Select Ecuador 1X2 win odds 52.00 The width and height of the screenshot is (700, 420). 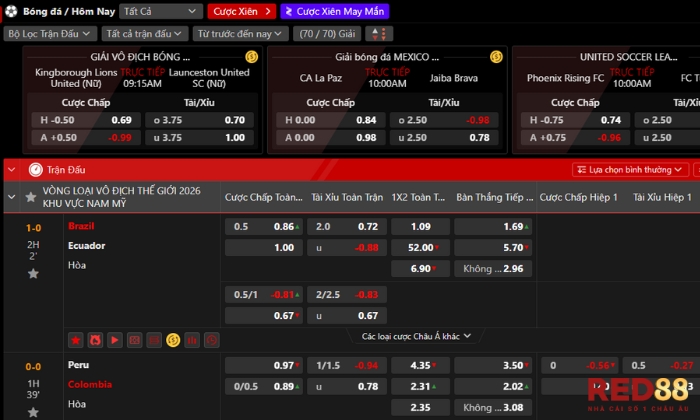[421, 248]
